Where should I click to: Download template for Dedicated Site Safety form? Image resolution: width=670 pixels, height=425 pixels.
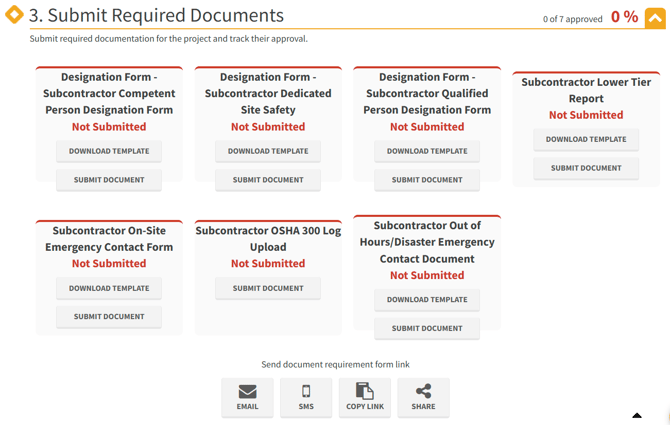click(268, 152)
